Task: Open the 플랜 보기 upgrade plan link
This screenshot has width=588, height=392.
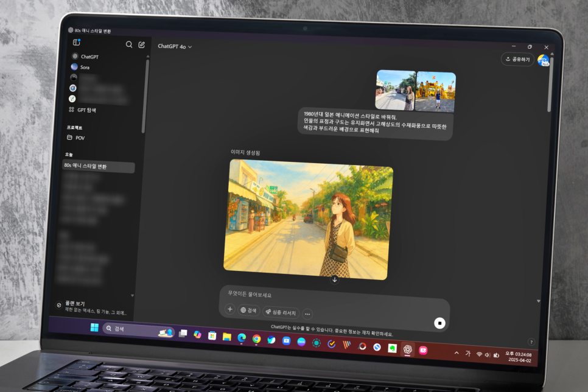Action: click(92, 307)
